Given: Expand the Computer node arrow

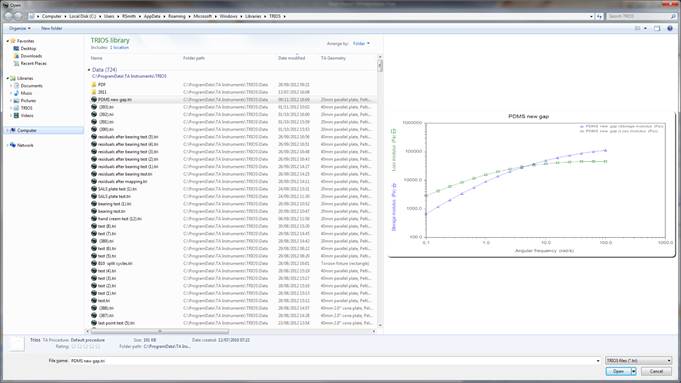Looking at the screenshot, I should pyautogui.click(x=7, y=130).
